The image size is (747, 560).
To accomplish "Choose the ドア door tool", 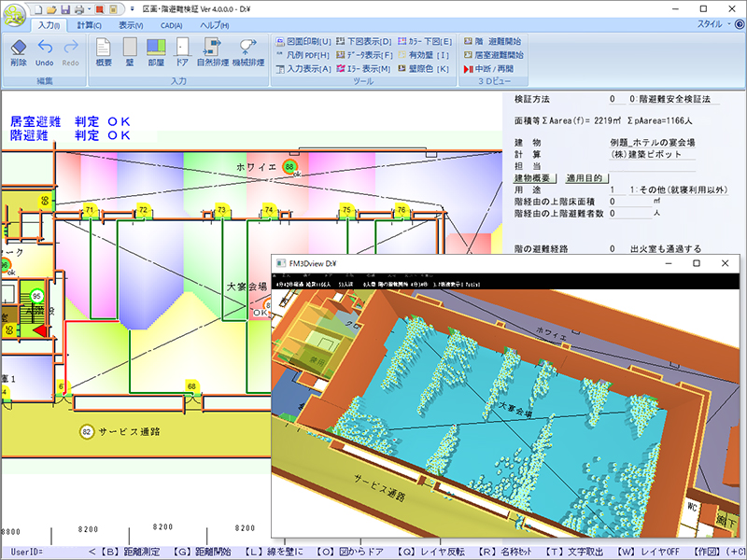I will [x=182, y=52].
